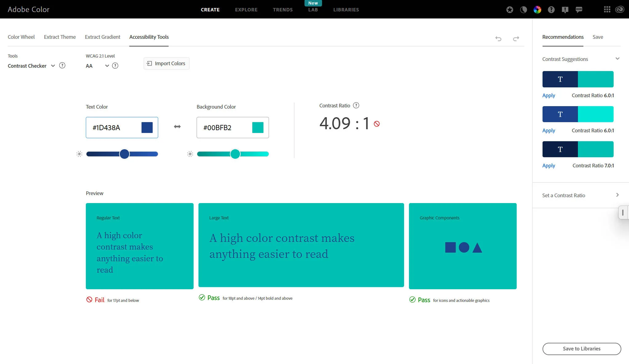The height and width of the screenshot is (364, 629).
Task: Click the first suggestion color preview
Action: [x=578, y=79]
